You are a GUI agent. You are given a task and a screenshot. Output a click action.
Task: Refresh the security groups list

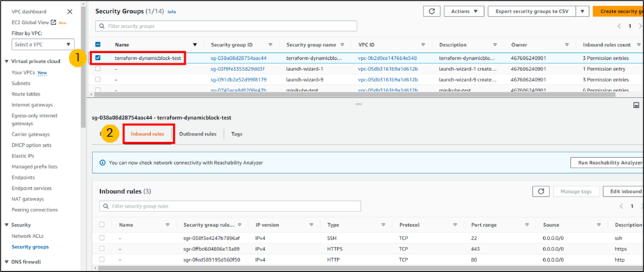tap(432, 12)
